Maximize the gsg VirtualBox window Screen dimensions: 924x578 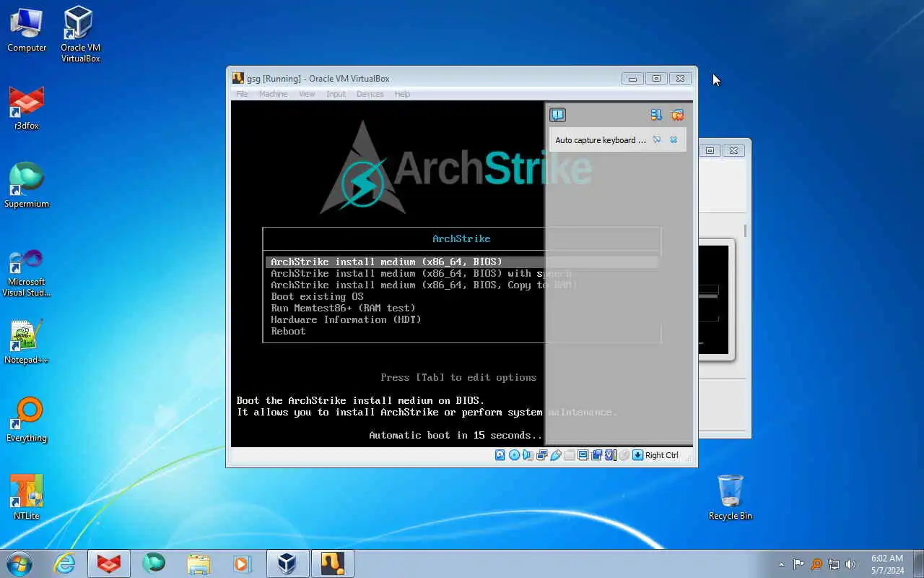coord(656,79)
